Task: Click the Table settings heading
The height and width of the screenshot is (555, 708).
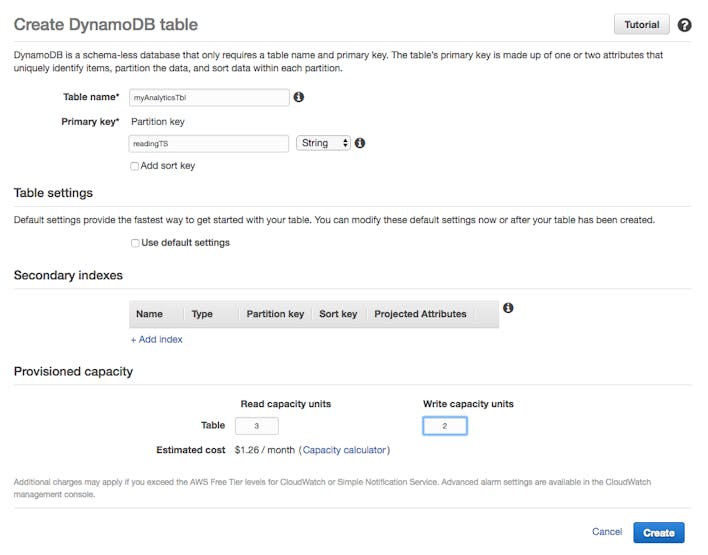Action: coord(53,193)
